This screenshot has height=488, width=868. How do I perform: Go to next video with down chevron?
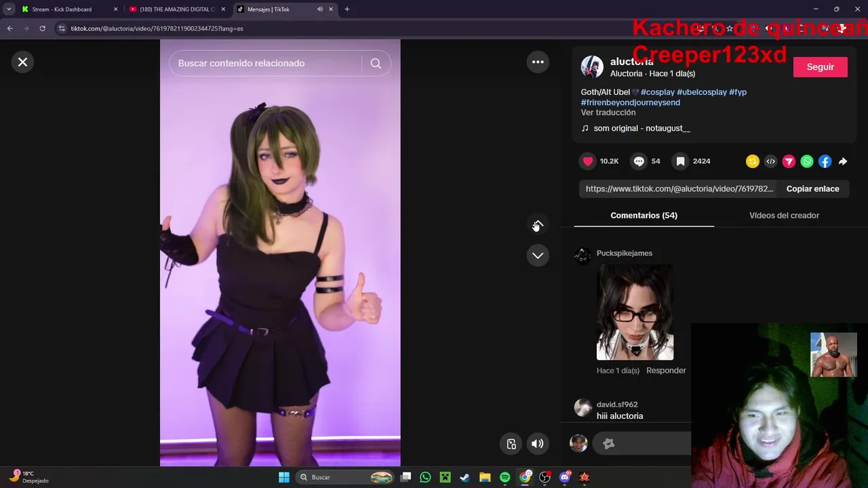pos(538,256)
